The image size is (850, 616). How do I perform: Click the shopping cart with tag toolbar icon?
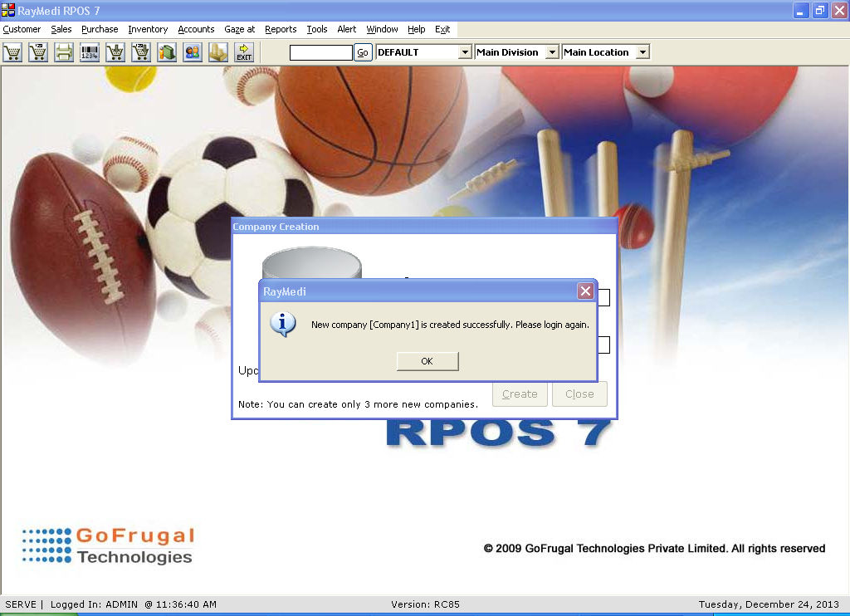point(38,52)
